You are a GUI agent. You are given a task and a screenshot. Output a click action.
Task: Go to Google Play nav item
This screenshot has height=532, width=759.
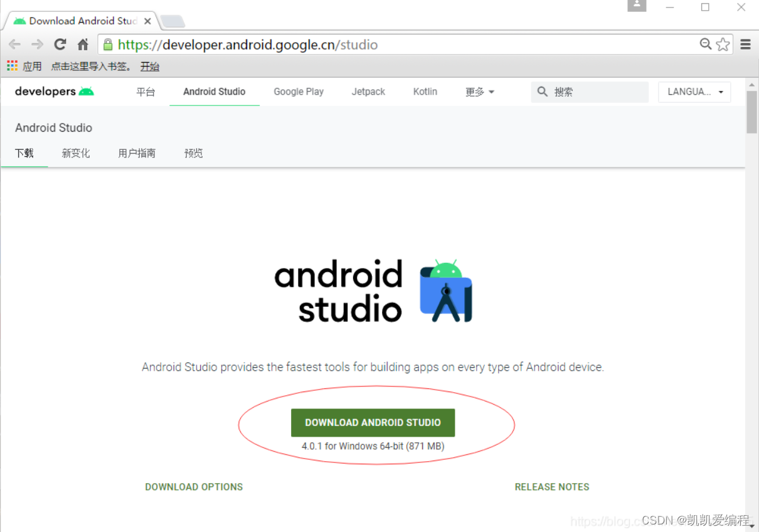pos(299,92)
